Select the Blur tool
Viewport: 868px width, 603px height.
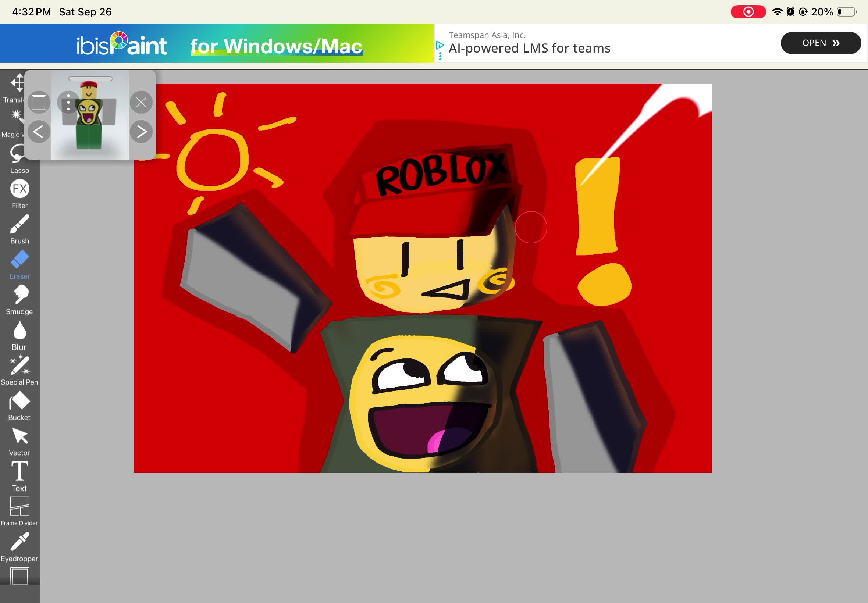click(19, 335)
